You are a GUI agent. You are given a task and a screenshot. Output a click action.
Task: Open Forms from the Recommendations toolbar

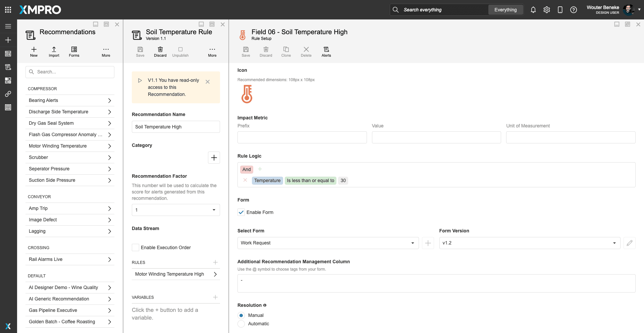[x=74, y=52]
